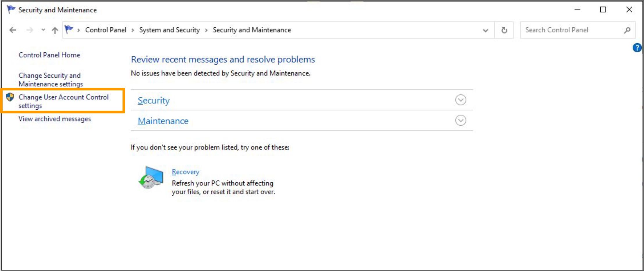Open Change Security and Maintenance settings

[x=51, y=80]
